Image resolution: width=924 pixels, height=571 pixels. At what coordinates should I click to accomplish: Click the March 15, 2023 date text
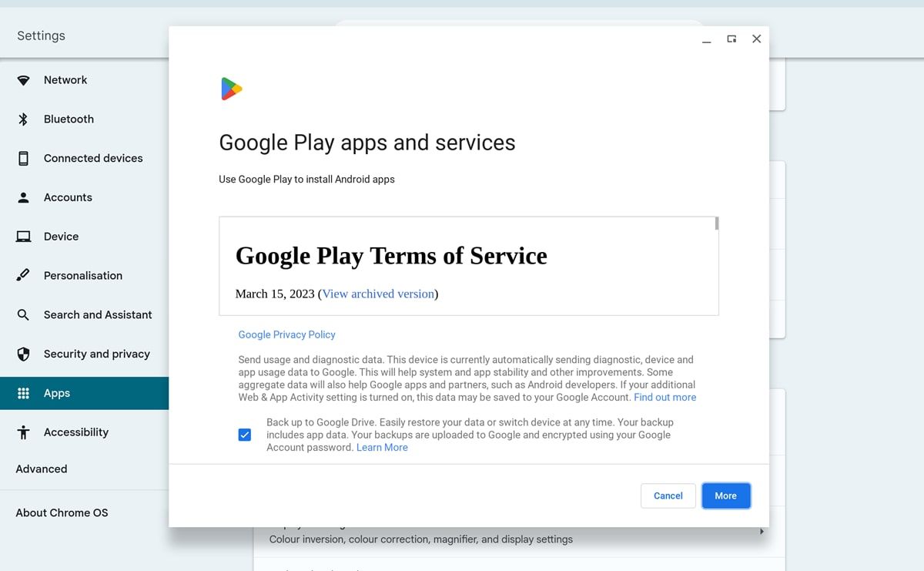275,294
